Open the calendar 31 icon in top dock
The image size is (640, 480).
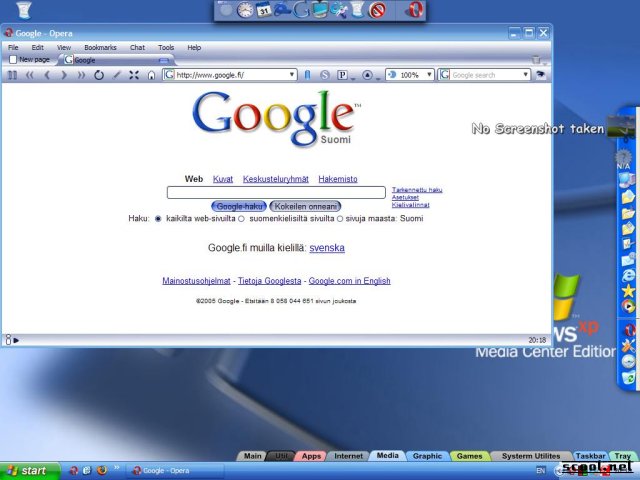pos(264,10)
